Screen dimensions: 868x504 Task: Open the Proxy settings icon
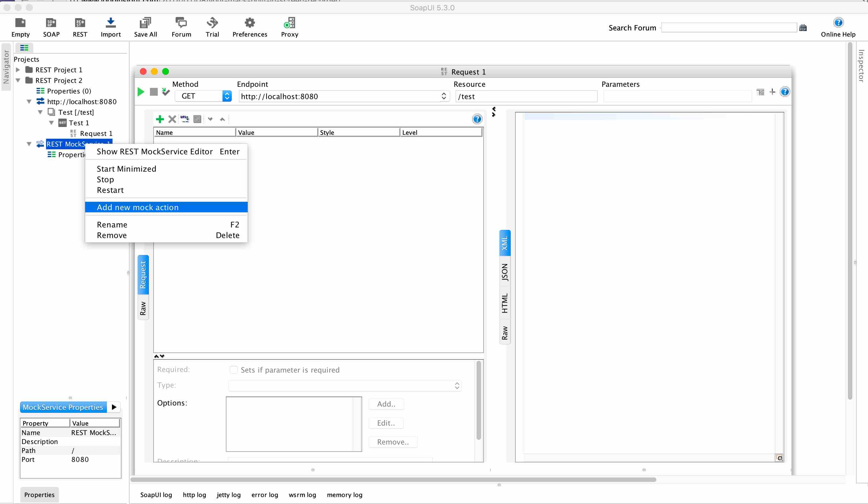[289, 27]
